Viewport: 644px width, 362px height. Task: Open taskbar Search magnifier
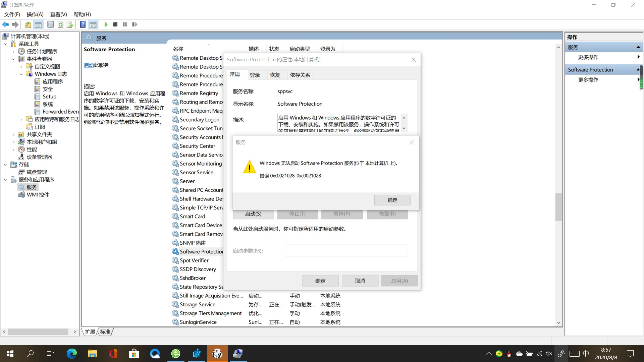(30, 354)
